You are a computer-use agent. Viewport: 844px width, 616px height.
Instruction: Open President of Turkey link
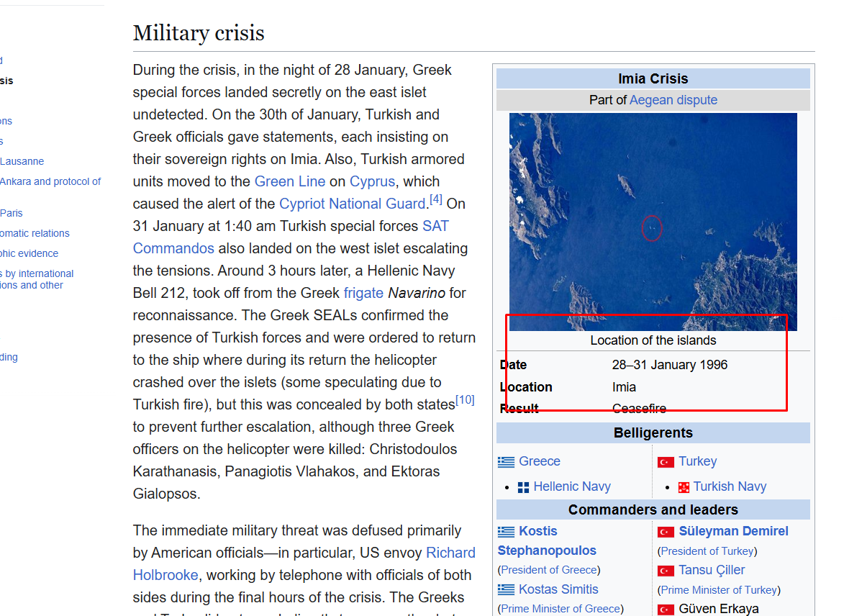707,551
